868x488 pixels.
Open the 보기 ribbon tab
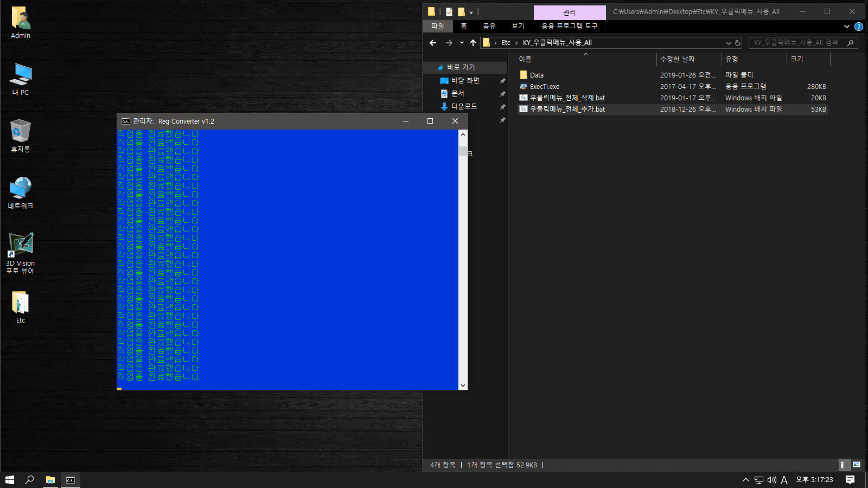coord(518,26)
